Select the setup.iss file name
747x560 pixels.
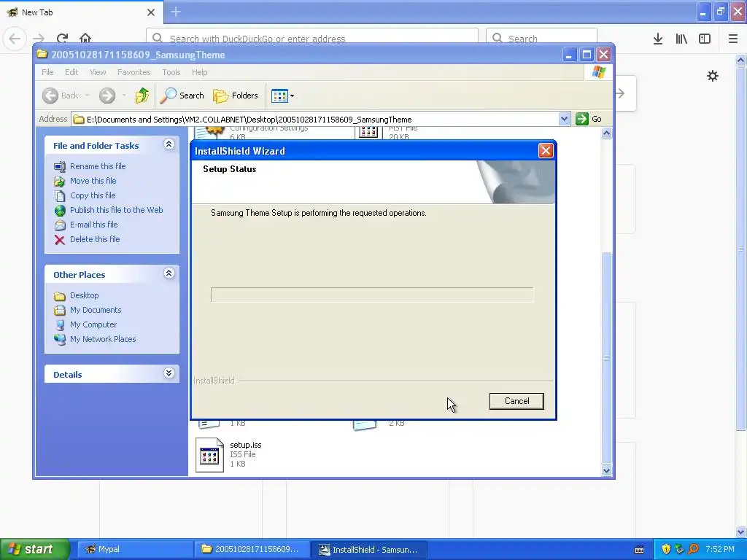(246, 445)
